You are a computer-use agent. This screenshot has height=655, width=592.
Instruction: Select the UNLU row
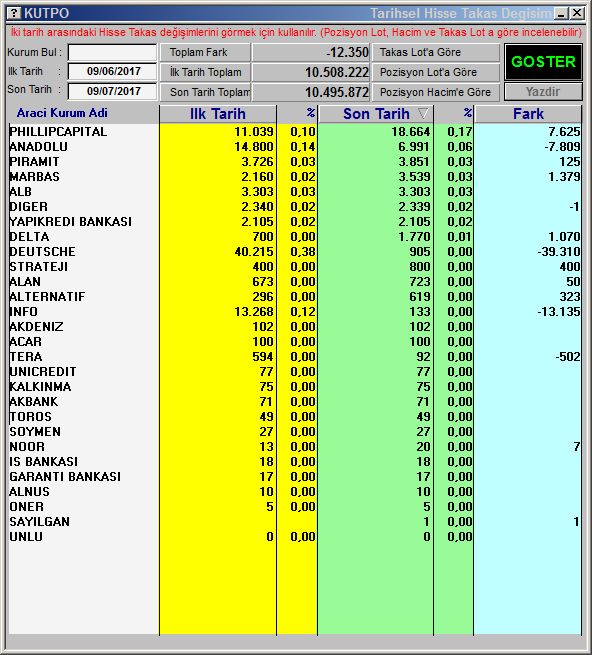coord(295,537)
